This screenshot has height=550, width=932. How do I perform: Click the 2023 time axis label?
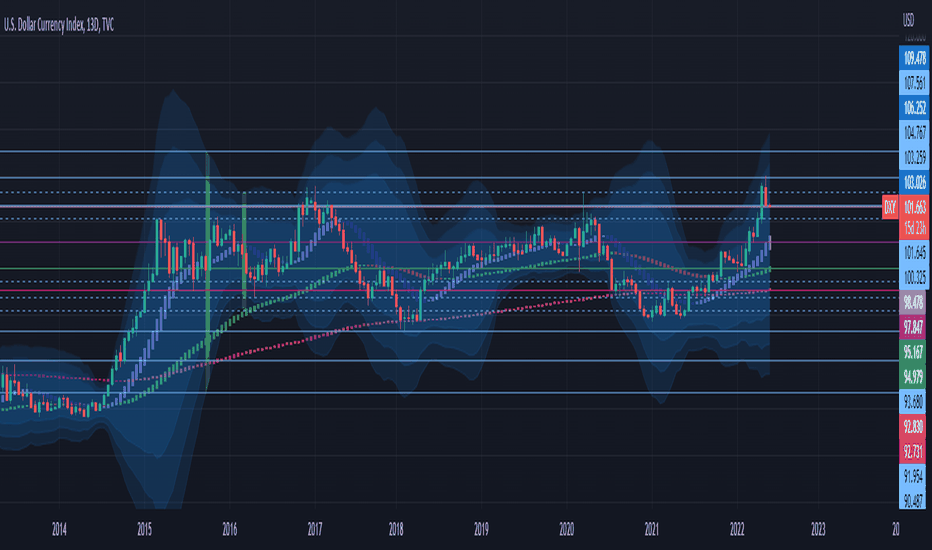(x=818, y=529)
